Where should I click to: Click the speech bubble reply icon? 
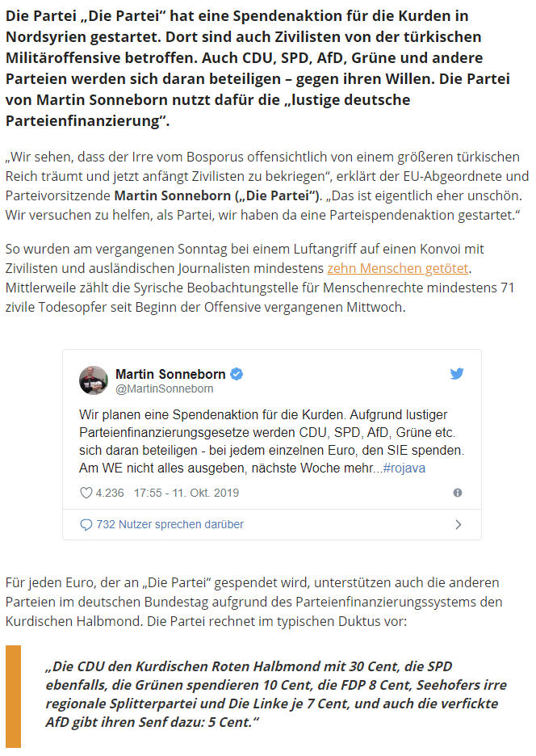point(86,524)
